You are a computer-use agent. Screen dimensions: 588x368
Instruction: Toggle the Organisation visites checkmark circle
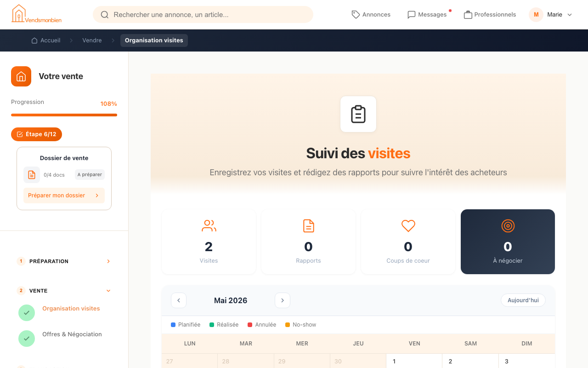point(27,313)
